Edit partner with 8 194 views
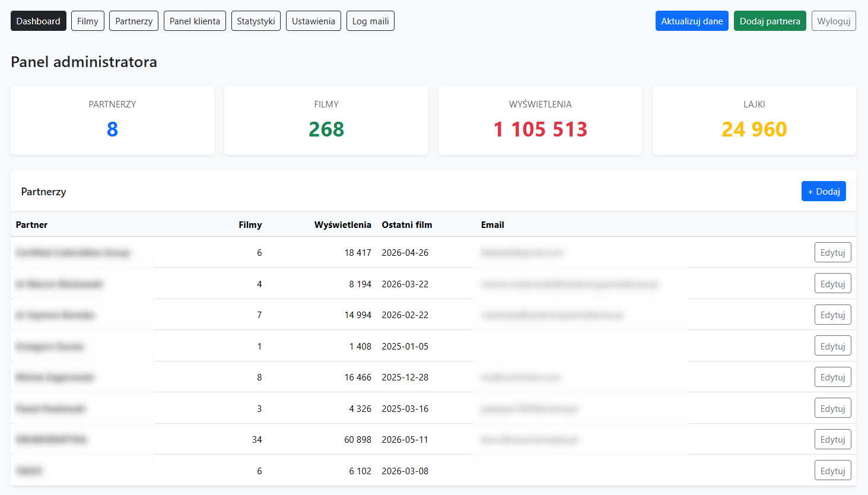This screenshot has height=495, width=868. pyautogui.click(x=833, y=284)
